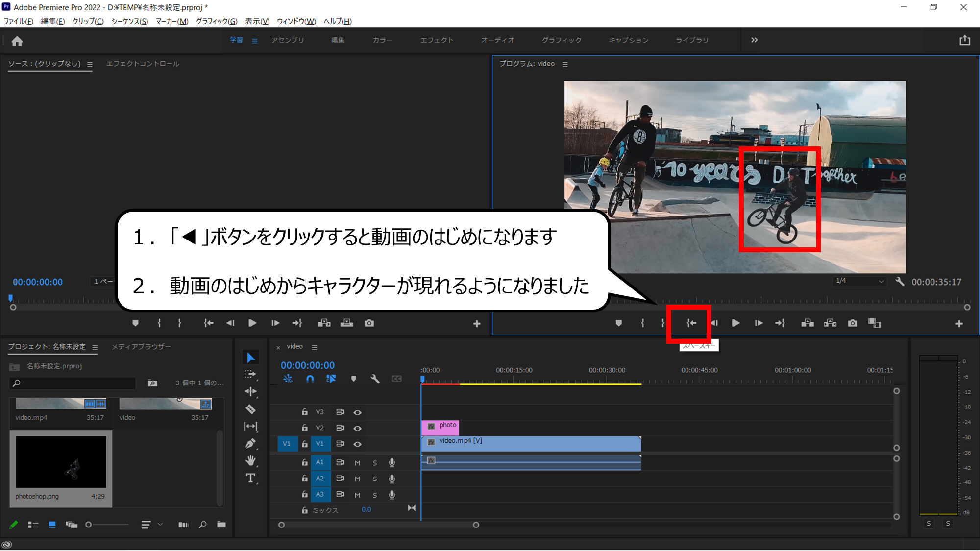Screen dimensions: 980x551
Task: Add marker in Source monitor
Action: click(x=136, y=323)
